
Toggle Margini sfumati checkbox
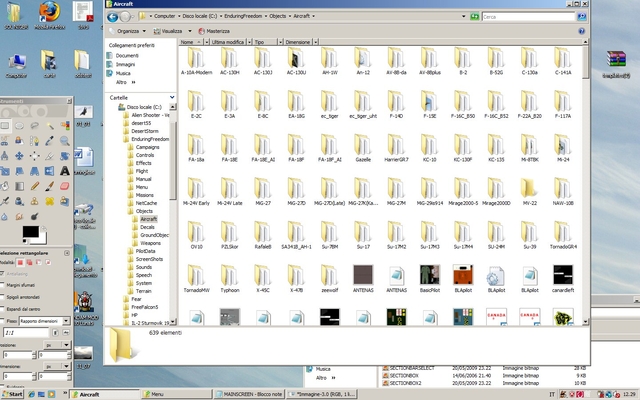pyautogui.click(x=2, y=285)
